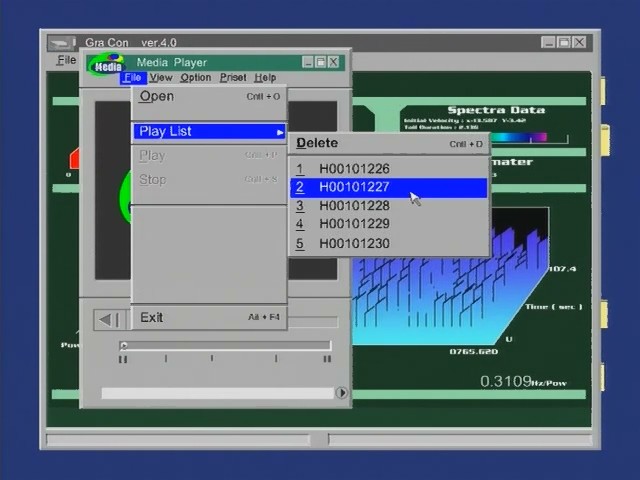Click the 0.3109 Hz/Pow readout
The image size is (640, 480).
[x=523, y=382]
